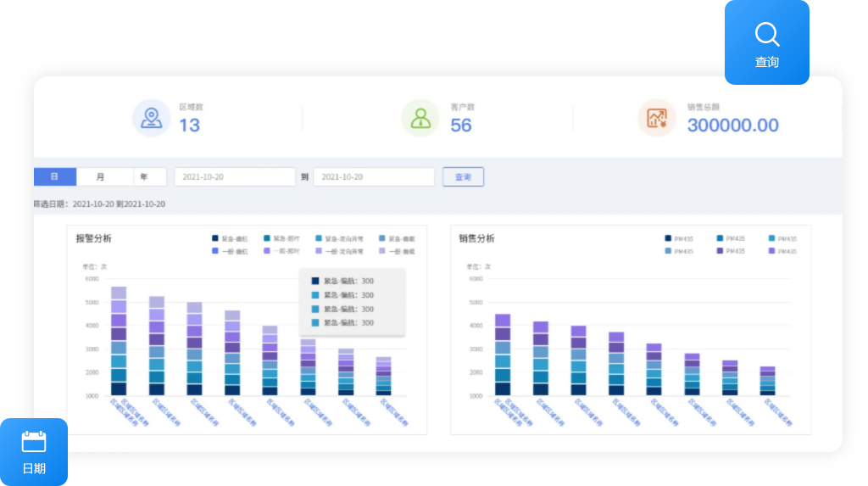Screen dimensions: 868x486
Task: Click the customer count value 56
Action: pyautogui.click(x=461, y=126)
